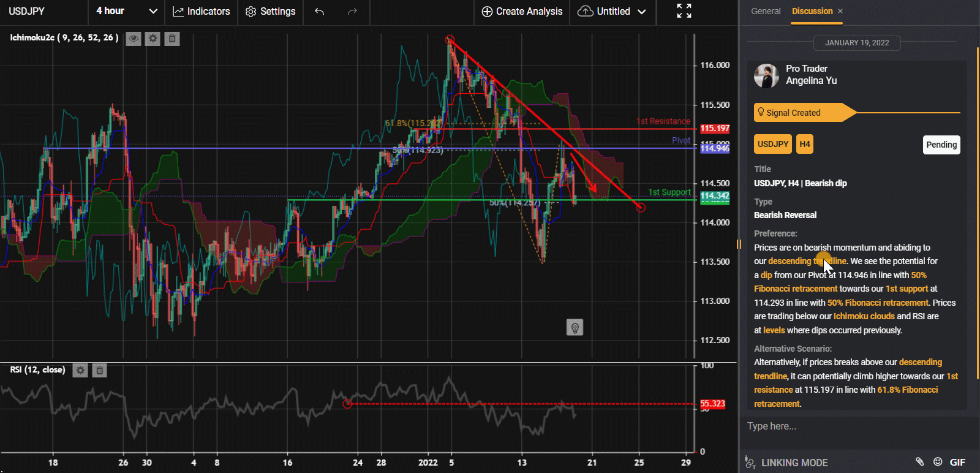This screenshot has height=473, width=980.
Task: Click the trendline end circle marker
Action: (x=641, y=208)
